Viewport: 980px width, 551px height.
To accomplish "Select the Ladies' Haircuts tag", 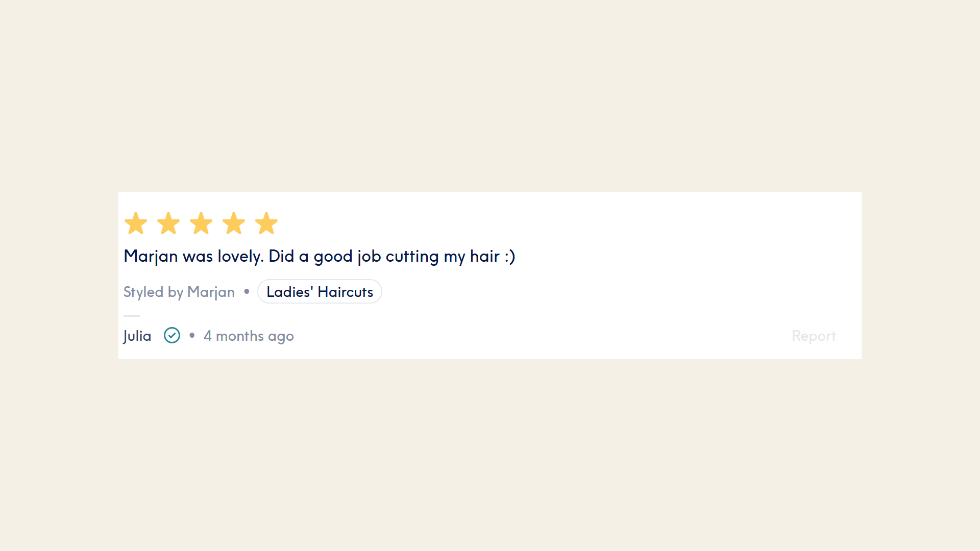I will (x=320, y=291).
